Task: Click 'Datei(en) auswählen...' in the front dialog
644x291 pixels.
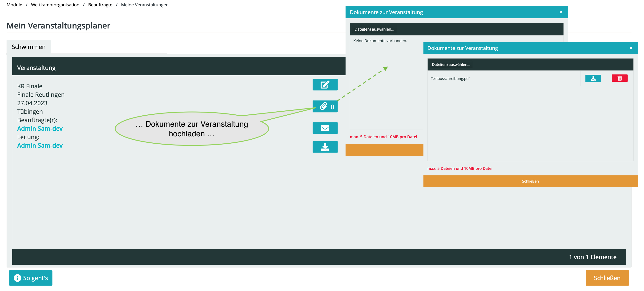Action: (x=451, y=65)
